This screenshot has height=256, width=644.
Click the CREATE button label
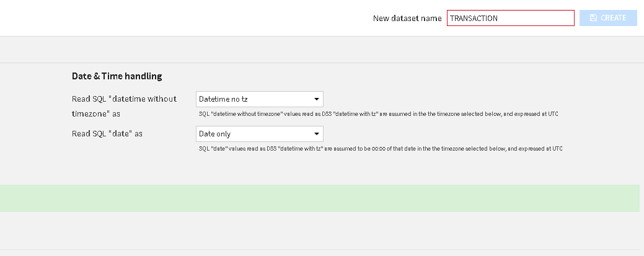pos(613,18)
